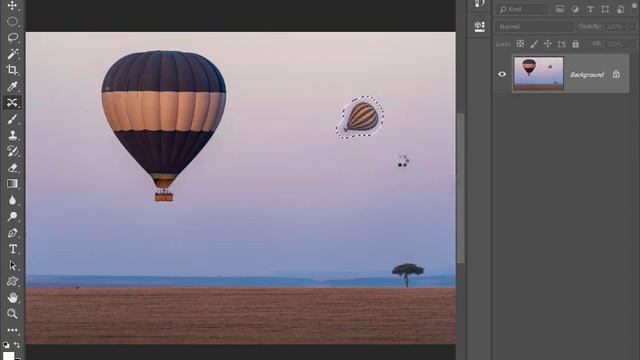
Task: Prevent auto-nesting into artboards lock icon
Action: [562, 44]
